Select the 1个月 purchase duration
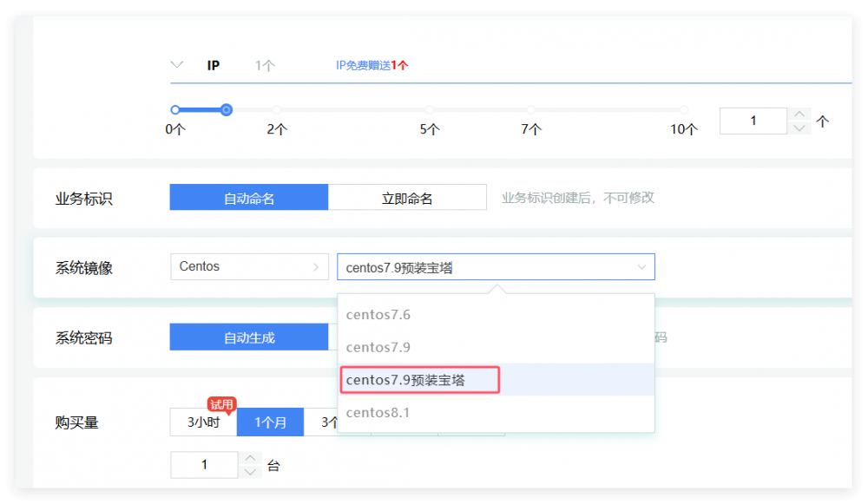This screenshot has width=868, height=504. click(x=270, y=422)
